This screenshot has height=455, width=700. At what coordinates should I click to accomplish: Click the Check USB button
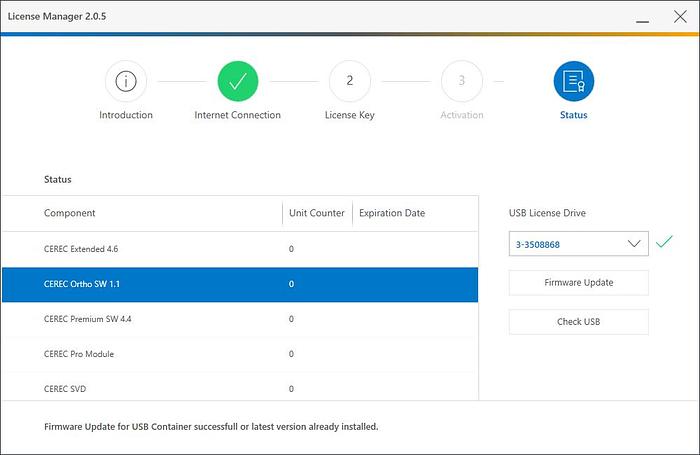[x=578, y=321]
